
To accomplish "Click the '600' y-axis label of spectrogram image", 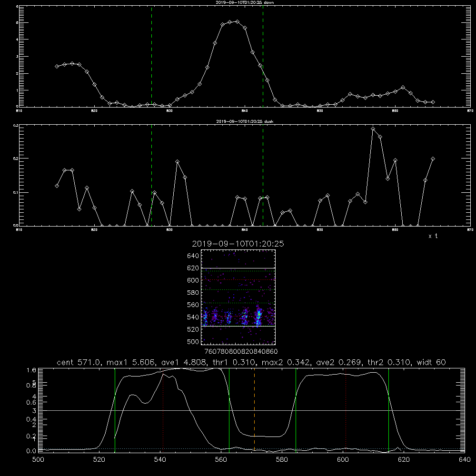I will coord(193,280).
